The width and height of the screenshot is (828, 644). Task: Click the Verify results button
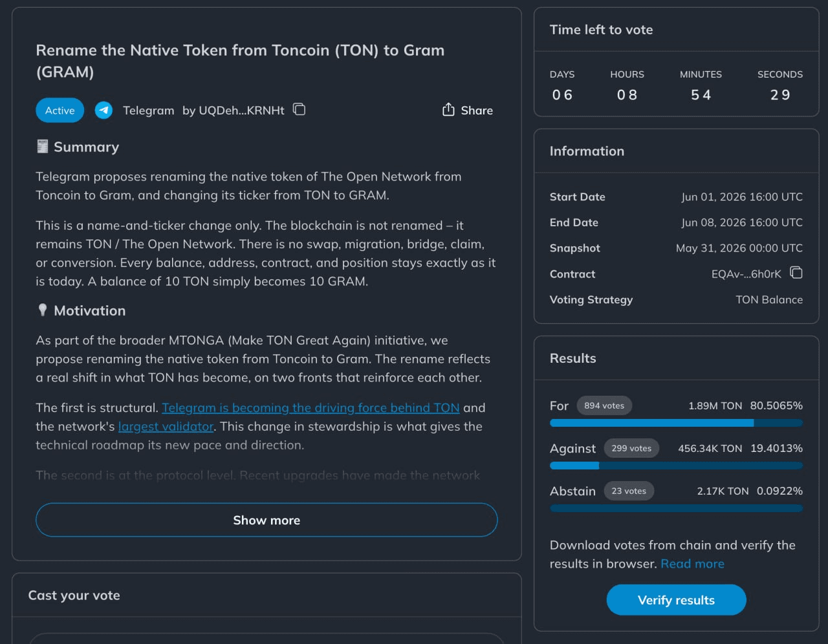[x=676, y=600]
